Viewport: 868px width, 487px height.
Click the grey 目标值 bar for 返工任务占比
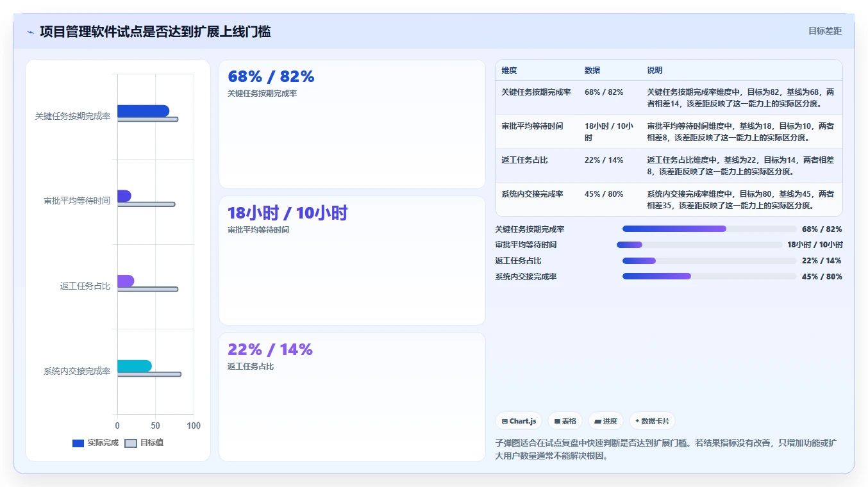[147, 289]
